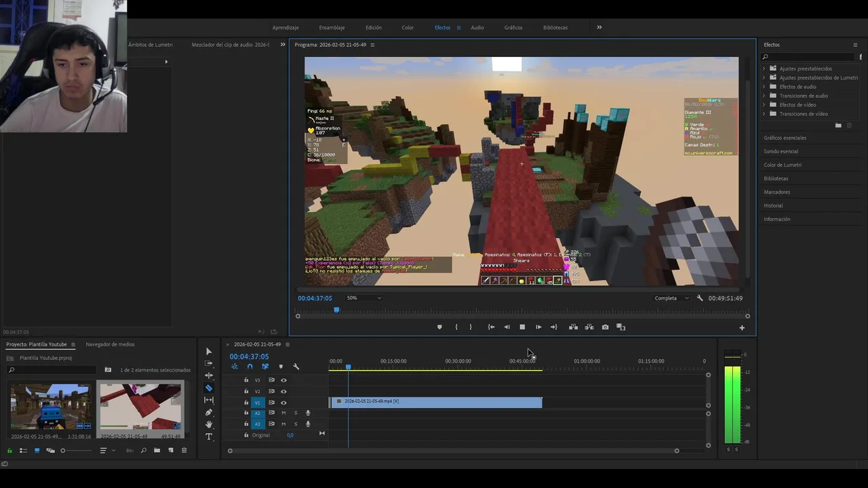Switch to Ensamblaje workspace

332,28
